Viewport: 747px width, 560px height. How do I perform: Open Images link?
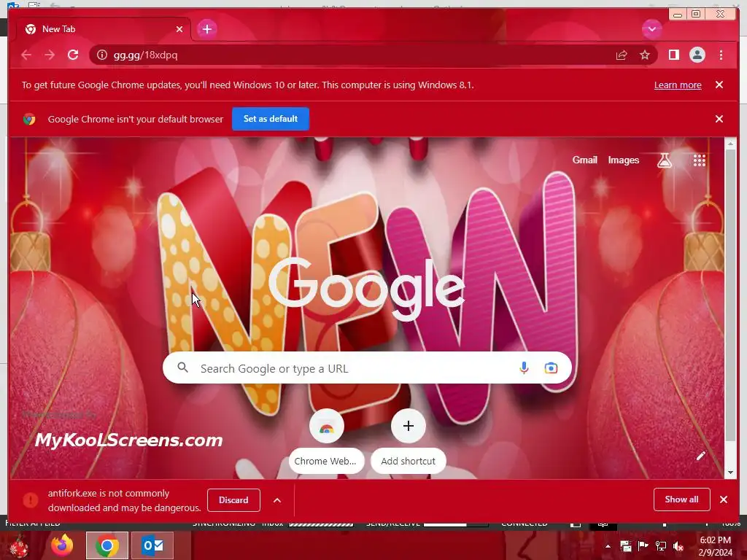pyautogui.click(x=623, y=160)
